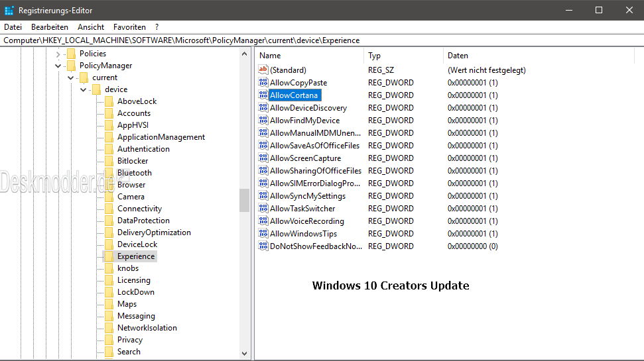Open the Favoriten menu

(x=129, y=27)
